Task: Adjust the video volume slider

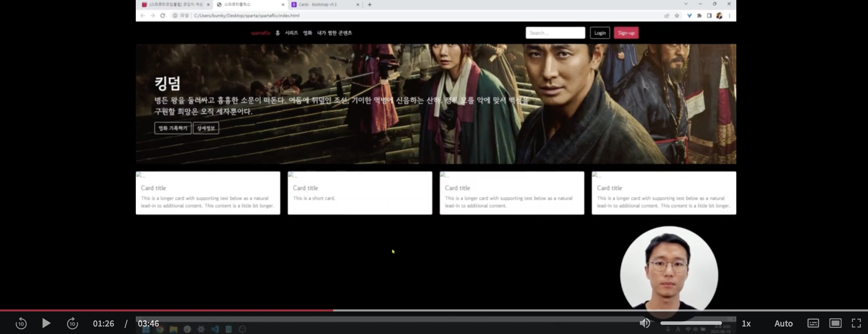Action: [691, 323]
